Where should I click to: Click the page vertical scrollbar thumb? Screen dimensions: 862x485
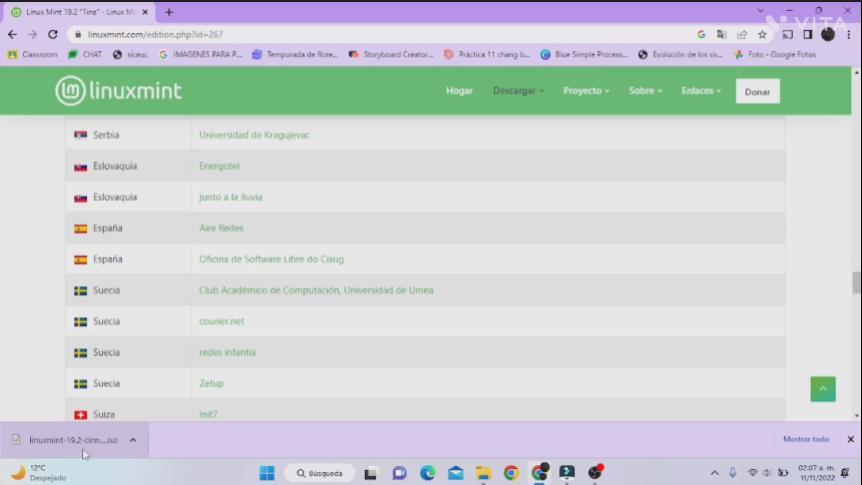[856, 283]
